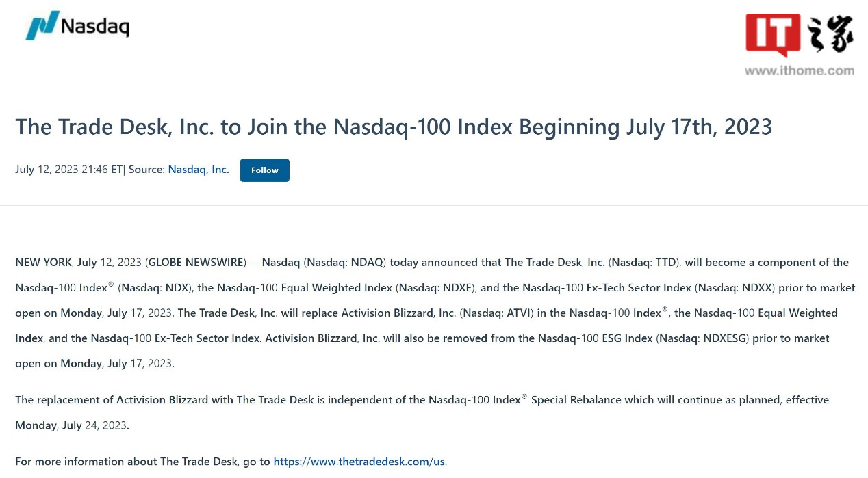Click the text 'Monday, July 24, 2023.'
This screenshot has height=478, width=868.
[73, 425]
